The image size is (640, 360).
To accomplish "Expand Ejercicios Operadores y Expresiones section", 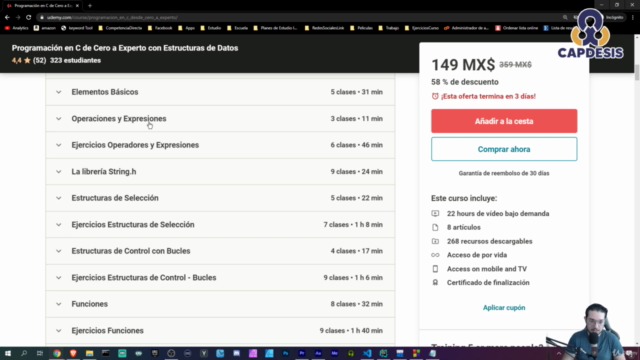I will [x=220, y=145].
